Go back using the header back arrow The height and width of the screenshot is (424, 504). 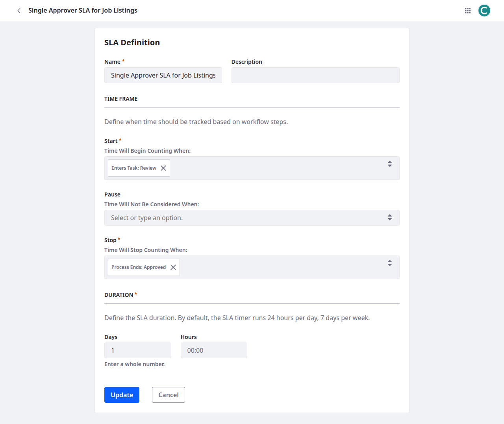pos(19,11)
